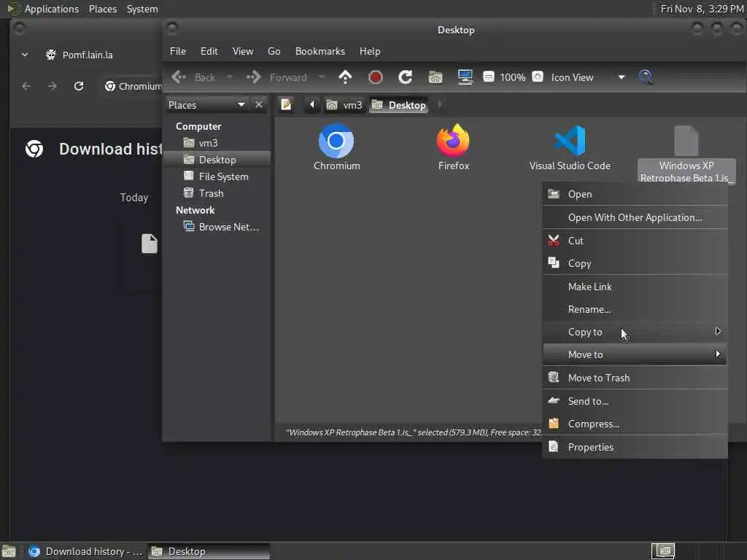Select Visual Studio Code desktop icon
Image resolution: width=747 pixels, height=560 pixels.
point(570,147)
